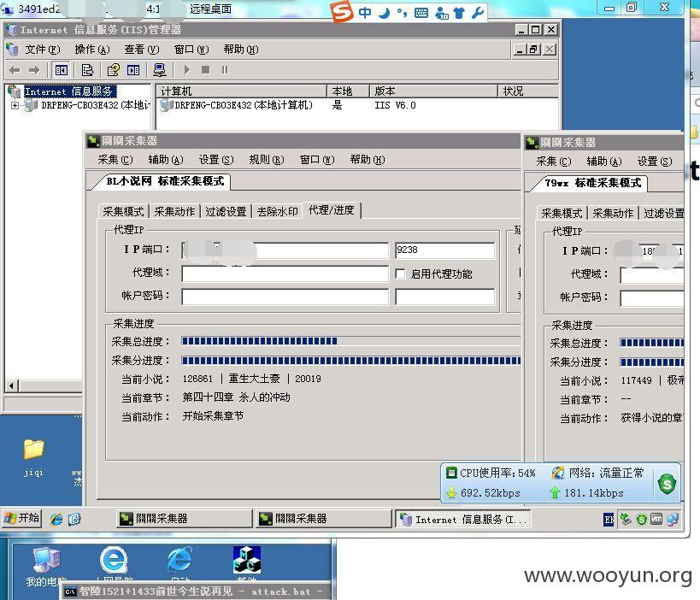This screenshot has height=600, width=700.
Task: Click left scroll arrow in IIS tree pane
Action: point(12,385)
